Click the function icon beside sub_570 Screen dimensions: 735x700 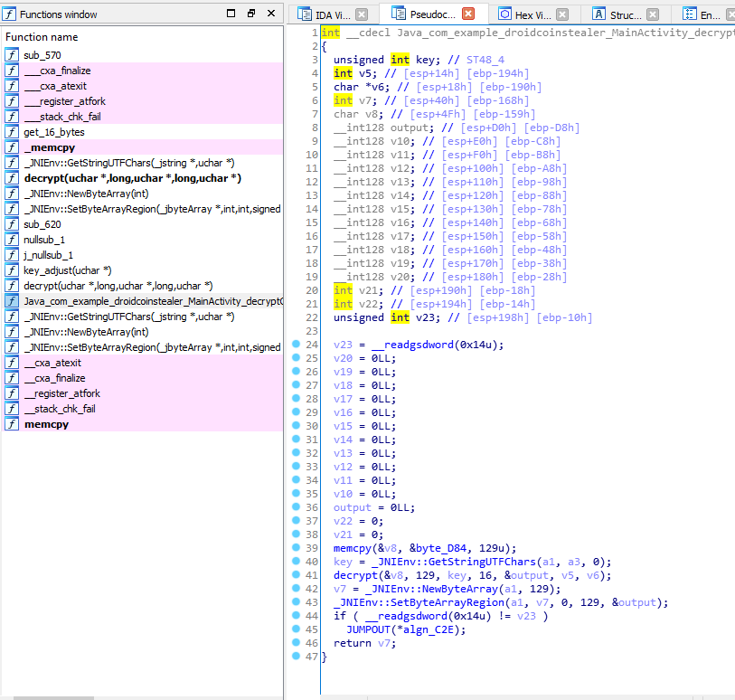point(12,55)
